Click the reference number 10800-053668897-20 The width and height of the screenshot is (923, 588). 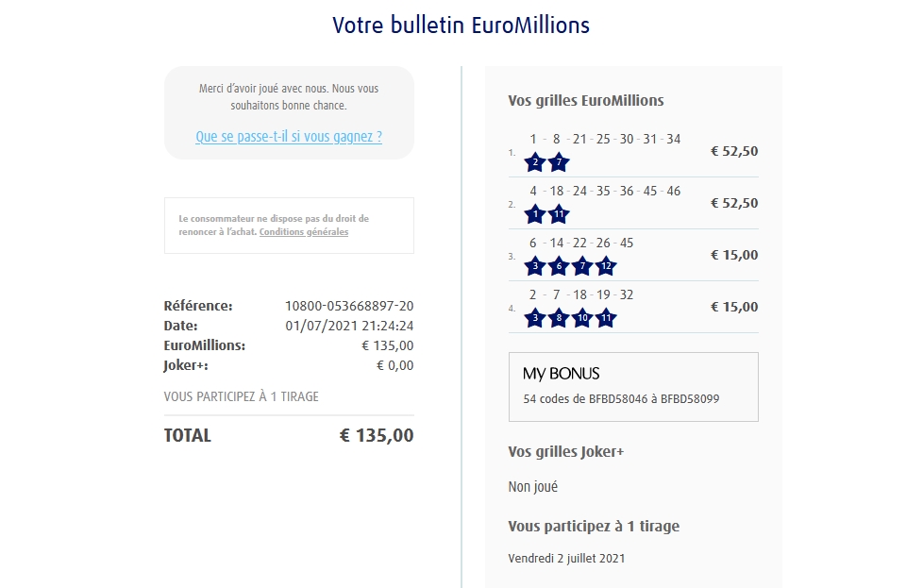pos(349,306)
